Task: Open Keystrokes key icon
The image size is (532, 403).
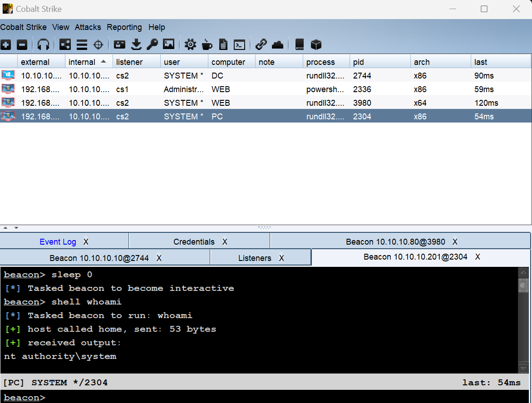Action: (x=153, y=44)
